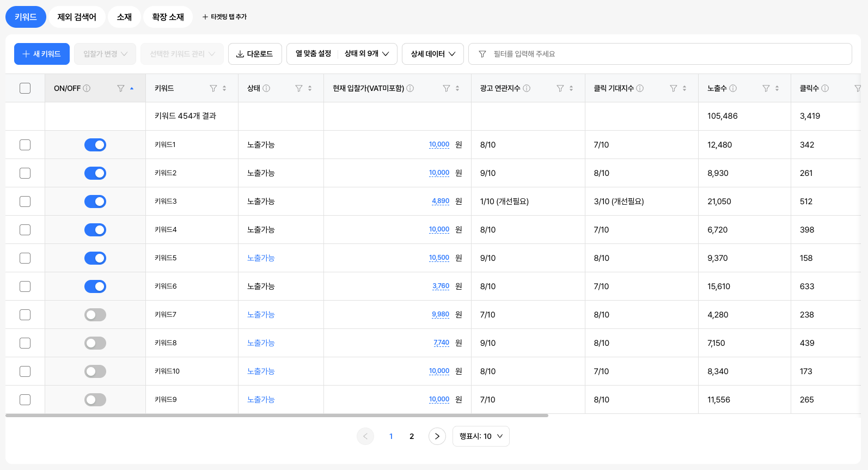This screenshot has height=470, width=868.
Task: Open filter icon in 광고 연관지수 column
Action: tap(560, 88)
